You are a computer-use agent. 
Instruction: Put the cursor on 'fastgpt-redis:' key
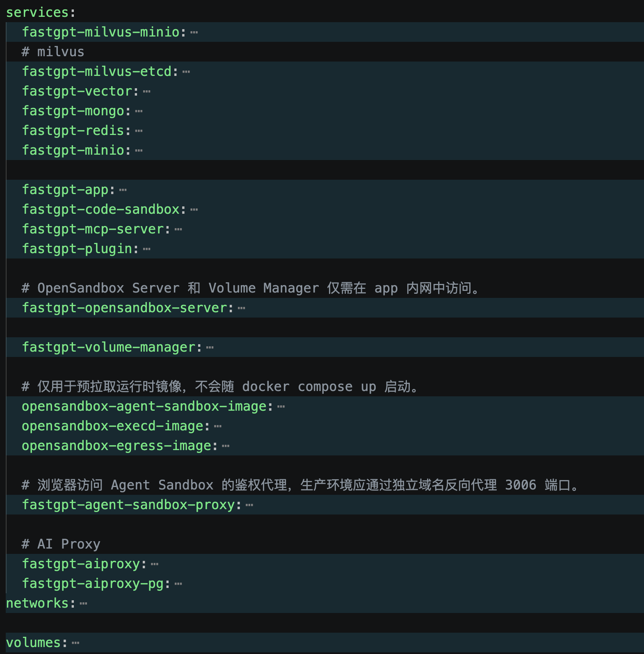[x=77, y=131]
